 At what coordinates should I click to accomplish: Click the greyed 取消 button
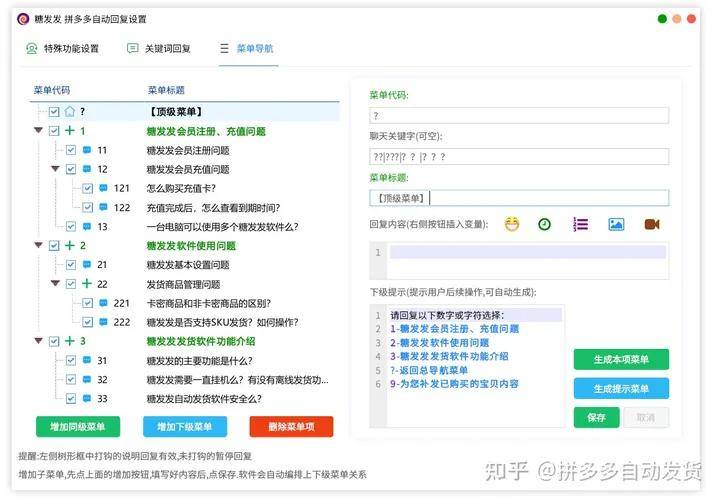coord(646,417)
